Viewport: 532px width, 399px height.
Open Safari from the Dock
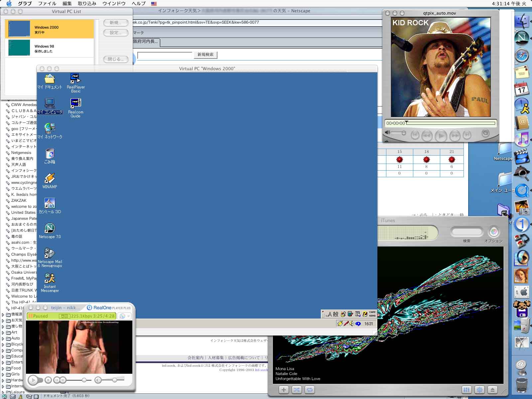522,56
